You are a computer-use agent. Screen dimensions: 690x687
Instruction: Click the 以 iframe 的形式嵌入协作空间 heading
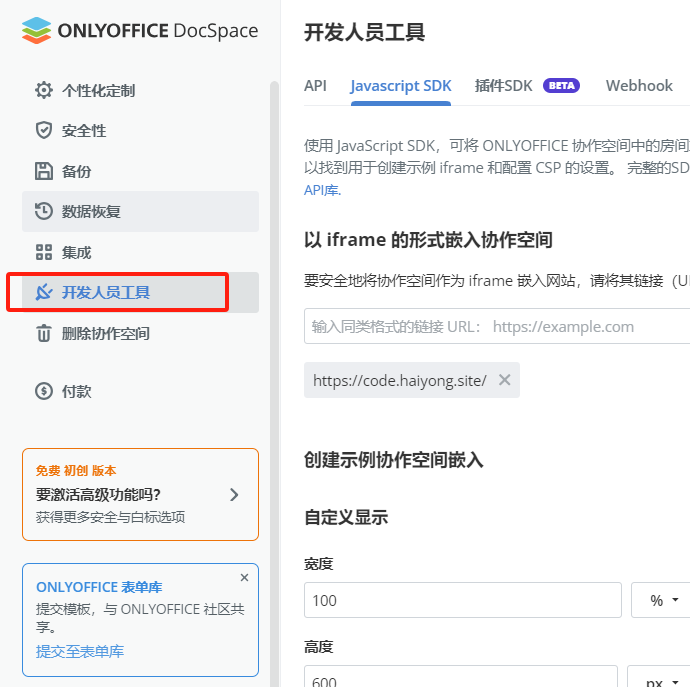(428, 240)
